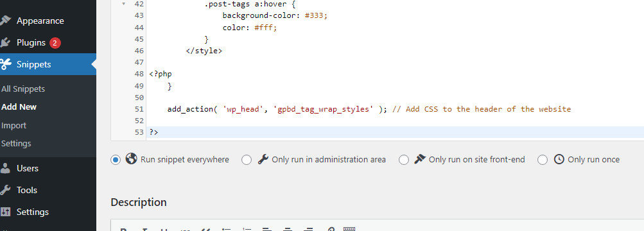
Task: Click line number 46 in the gutter
Action: pyautogui.click(x=139, y=51)
